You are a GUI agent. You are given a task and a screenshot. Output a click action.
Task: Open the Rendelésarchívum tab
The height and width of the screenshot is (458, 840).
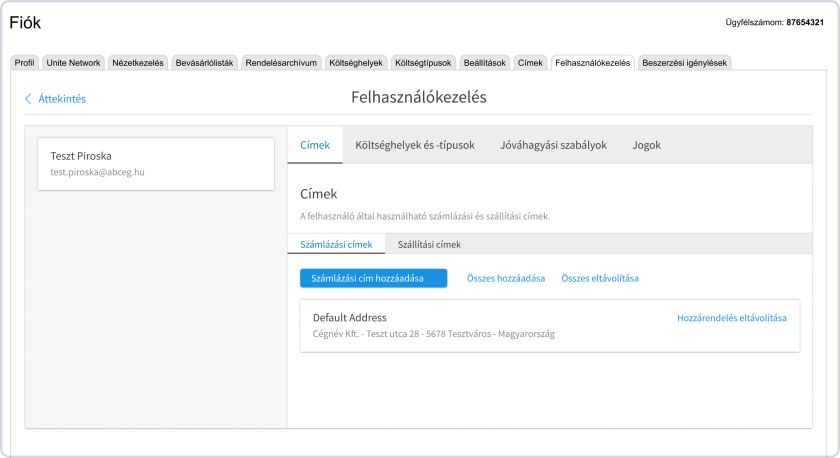coord(281,63)
